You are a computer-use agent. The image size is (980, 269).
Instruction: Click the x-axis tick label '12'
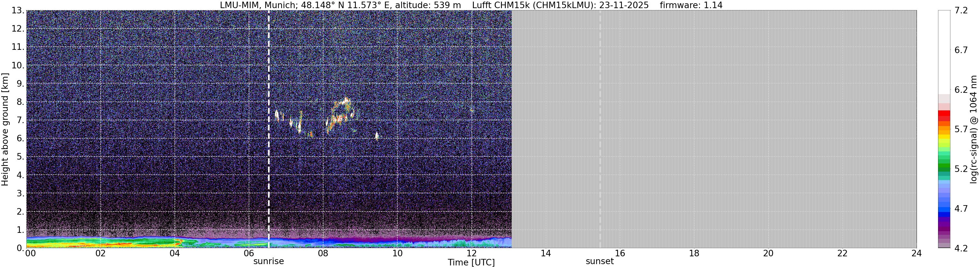pos(471,253)
